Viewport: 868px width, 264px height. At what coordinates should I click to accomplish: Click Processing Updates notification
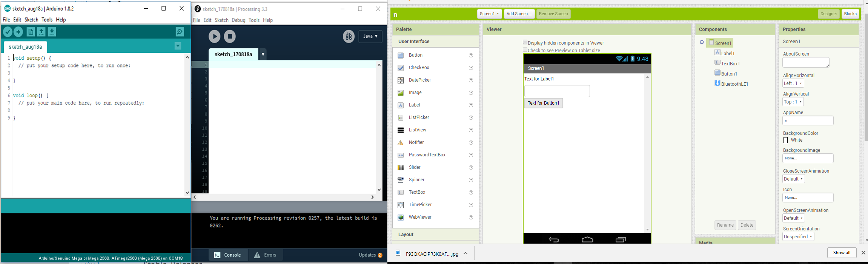point(370,255)
